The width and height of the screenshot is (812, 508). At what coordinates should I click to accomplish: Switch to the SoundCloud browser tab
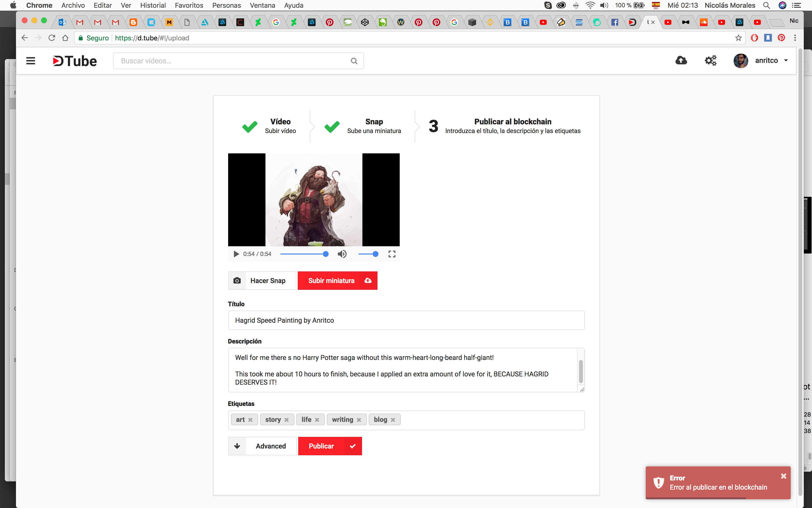click(x=704, y=22)
